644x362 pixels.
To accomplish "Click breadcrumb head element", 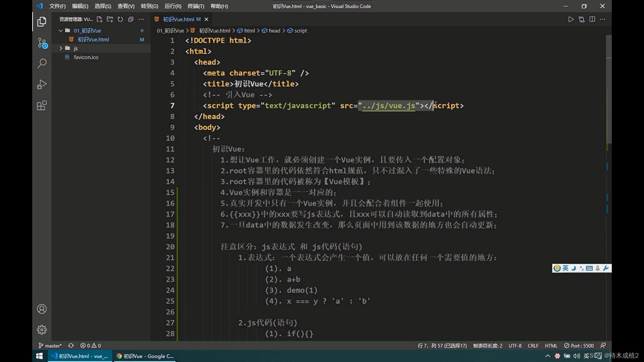I will (274, 31).
